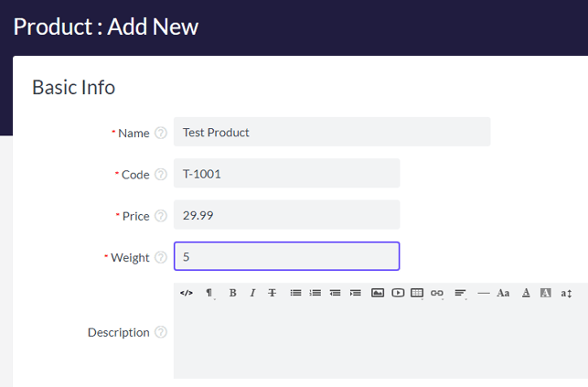This screenshot has height=387, width=588.
Task: Insert an unordered bullet list
Action: (295, 293)
